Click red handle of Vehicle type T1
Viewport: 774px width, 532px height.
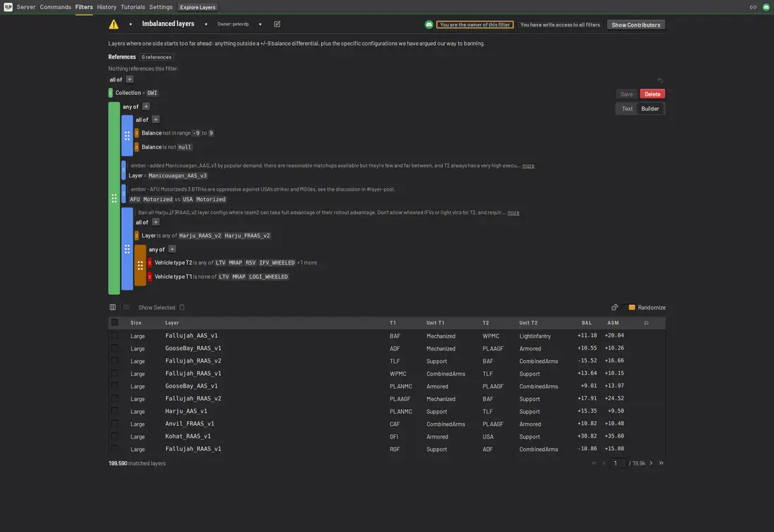[150, 277]
